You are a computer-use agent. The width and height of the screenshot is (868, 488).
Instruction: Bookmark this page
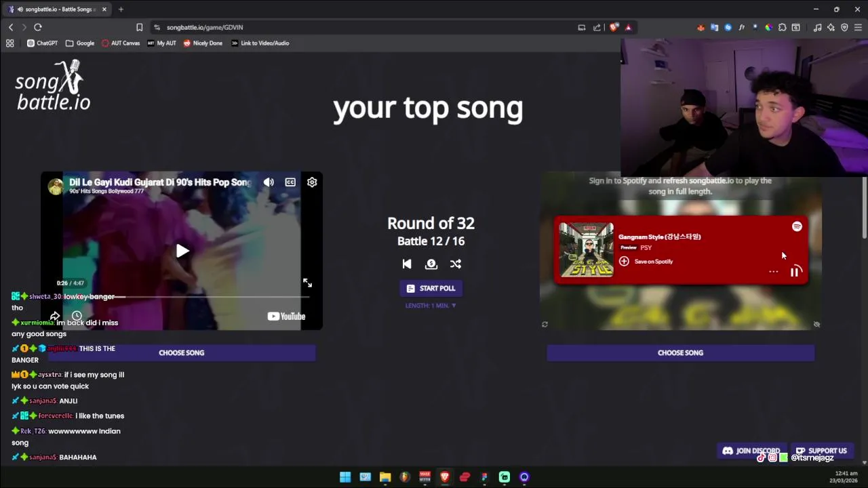coord(139,27)
